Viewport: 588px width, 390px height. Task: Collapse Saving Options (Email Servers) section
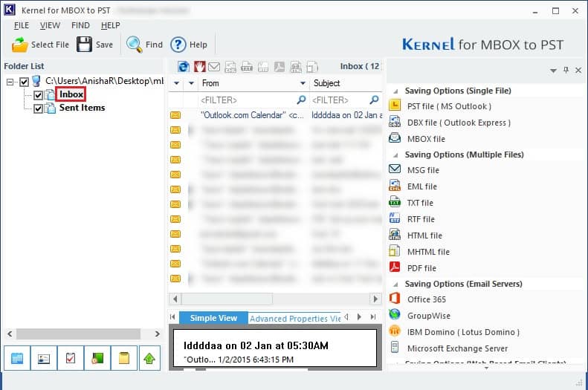click(395, 285)
